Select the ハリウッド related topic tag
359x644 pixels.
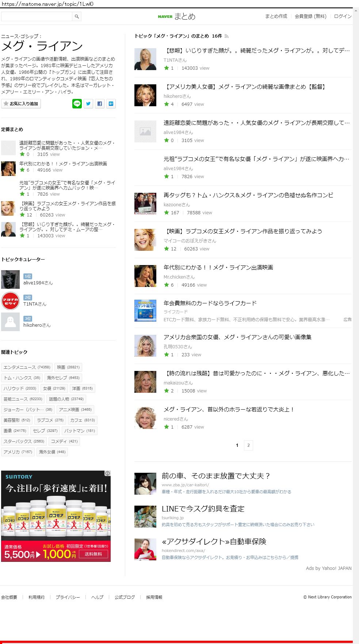[20, 388]
